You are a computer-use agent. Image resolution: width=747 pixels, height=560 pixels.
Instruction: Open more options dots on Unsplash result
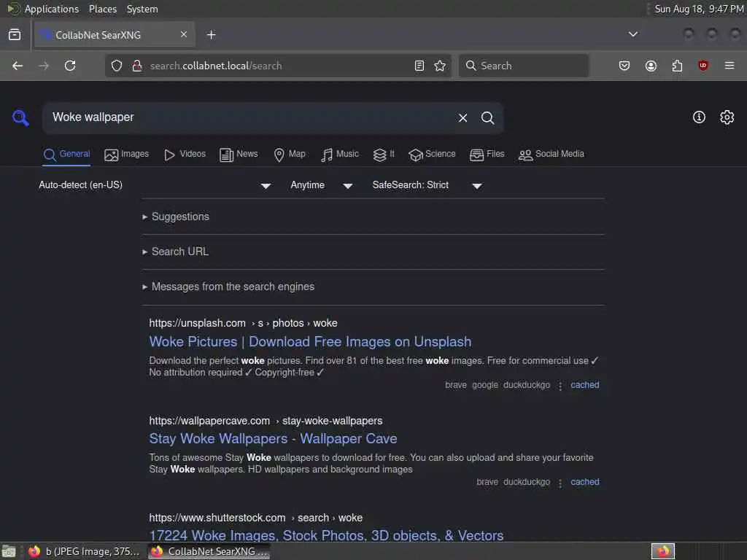(x=560, y=386)
